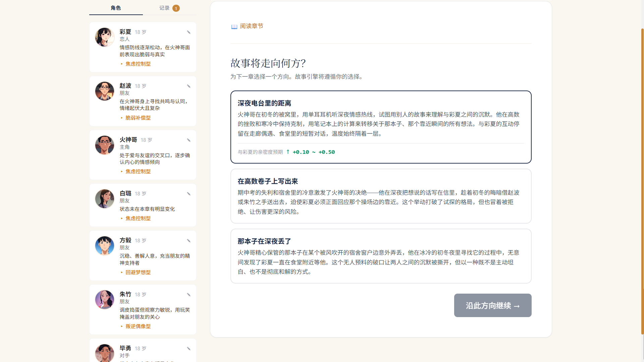Expand 叛逆偶像型 under 朱竹
Image resolution: width=644 pixels, height=362 pixels.
point(136,326)
